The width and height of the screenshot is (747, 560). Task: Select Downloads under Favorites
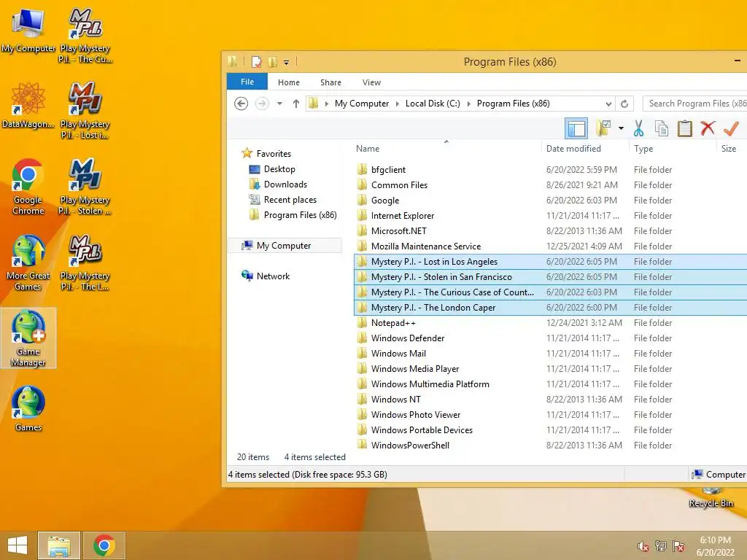pos(285,184)
